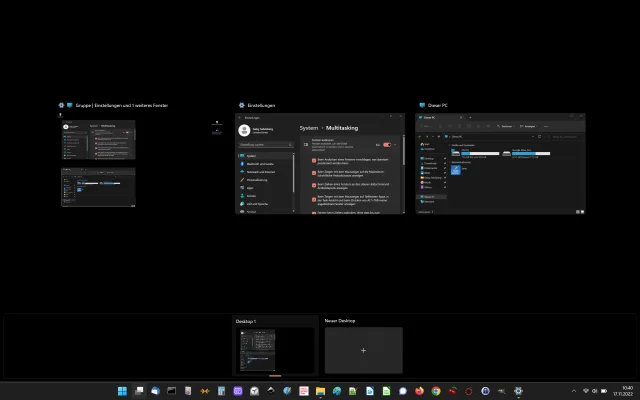Select the Desktop 1 virtual desktop
This screenshot has height=400, width=640.
[x=274, y=350]
